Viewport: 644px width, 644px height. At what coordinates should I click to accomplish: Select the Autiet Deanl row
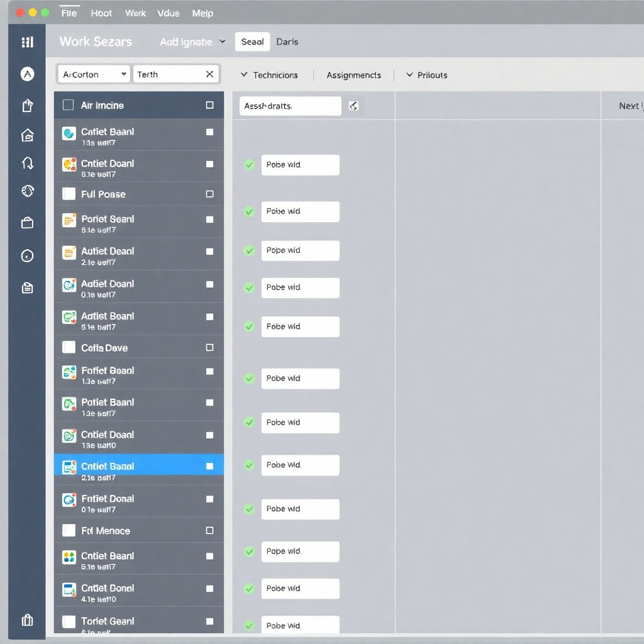[139, 254]
